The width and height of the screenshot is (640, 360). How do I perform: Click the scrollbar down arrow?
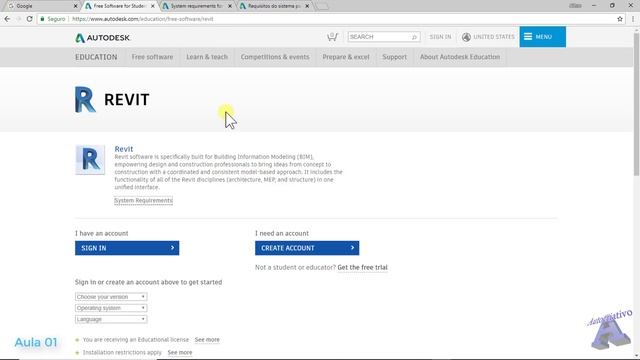click(x=636, y=356)
